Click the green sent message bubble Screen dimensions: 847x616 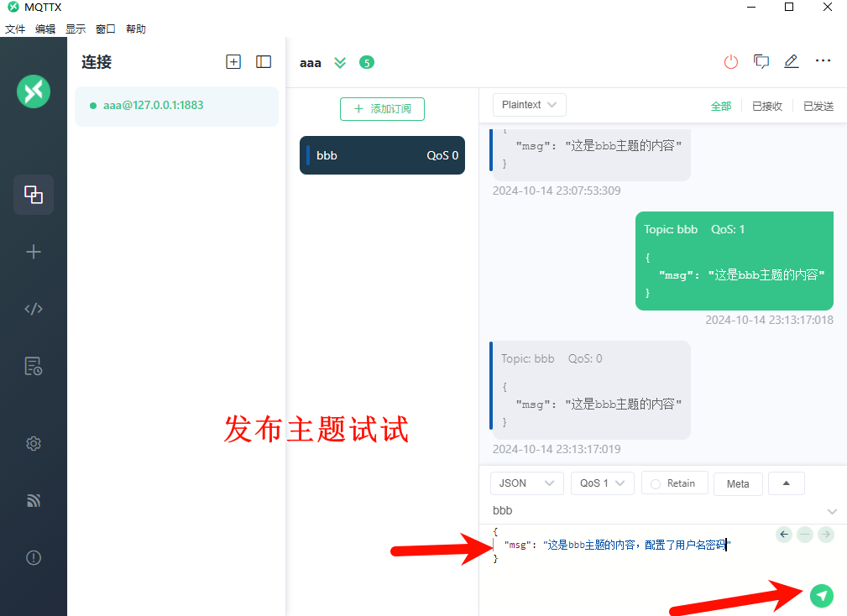coord(735,261)
